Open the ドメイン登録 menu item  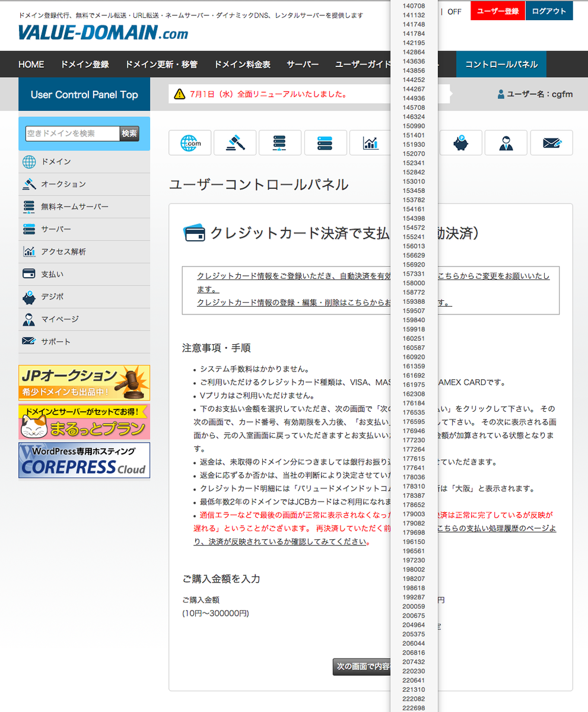[x=85, y=64]
